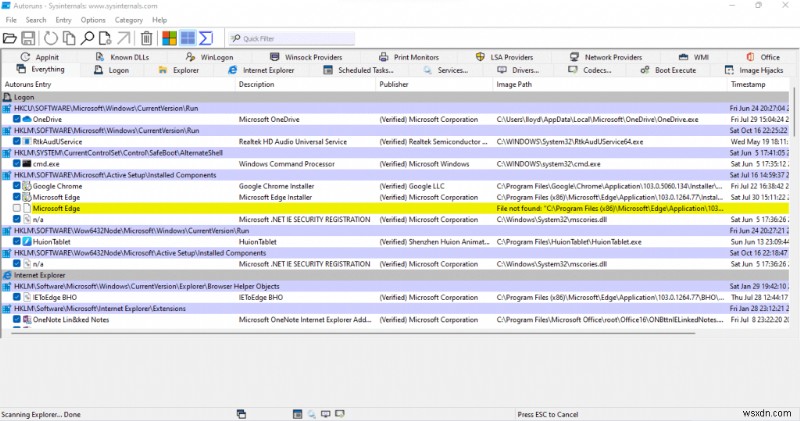The width and height of the screenshot is (800, 421).
Task: Open the Category menu
Action: click(x=129, y=20)
